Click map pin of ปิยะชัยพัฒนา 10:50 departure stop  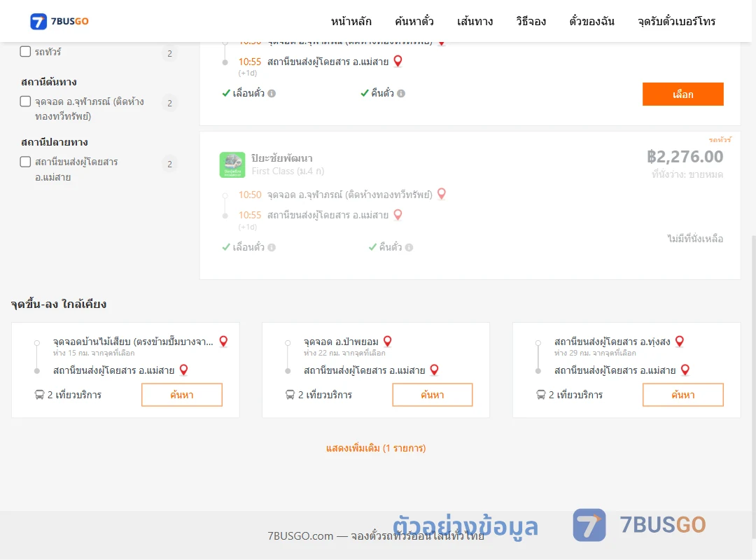point(441,194)
